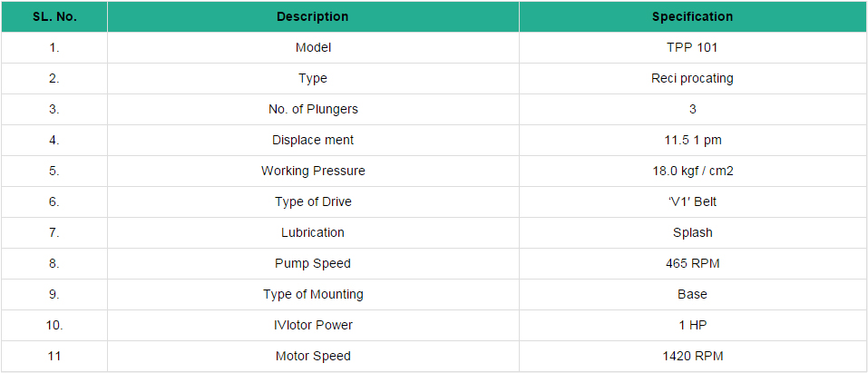Image resolution: width=868 pixels, height=373 pixels.
Task: Select the TPP 101 model value
Action: (692, 47)
